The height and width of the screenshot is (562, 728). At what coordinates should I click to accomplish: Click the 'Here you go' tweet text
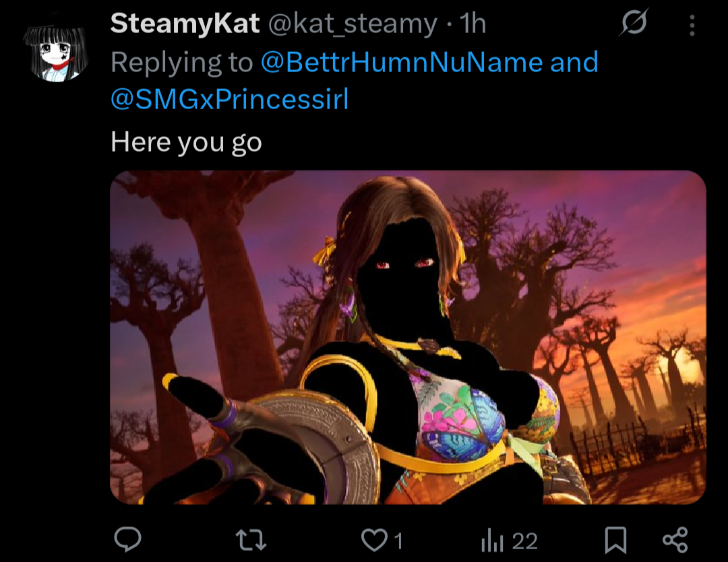pos(186,142)
